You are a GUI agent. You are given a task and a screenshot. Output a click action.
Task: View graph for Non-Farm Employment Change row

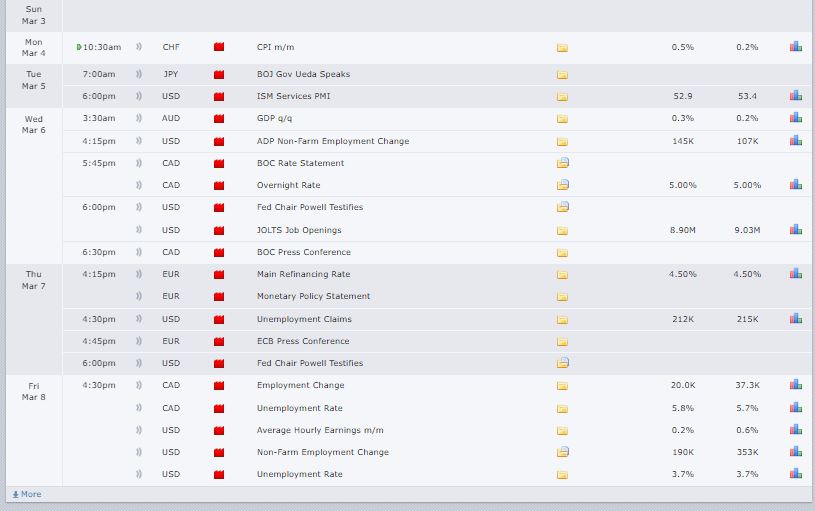tap(796, 452)
